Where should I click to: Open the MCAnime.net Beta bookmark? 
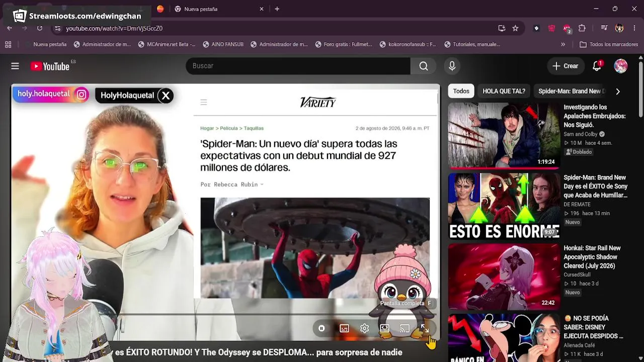pos(167,44)
